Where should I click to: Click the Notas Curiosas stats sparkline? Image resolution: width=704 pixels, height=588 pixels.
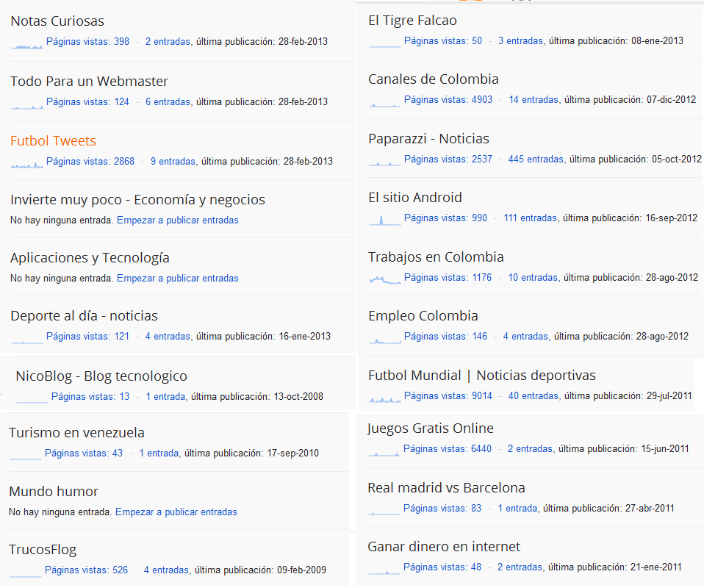27,46
